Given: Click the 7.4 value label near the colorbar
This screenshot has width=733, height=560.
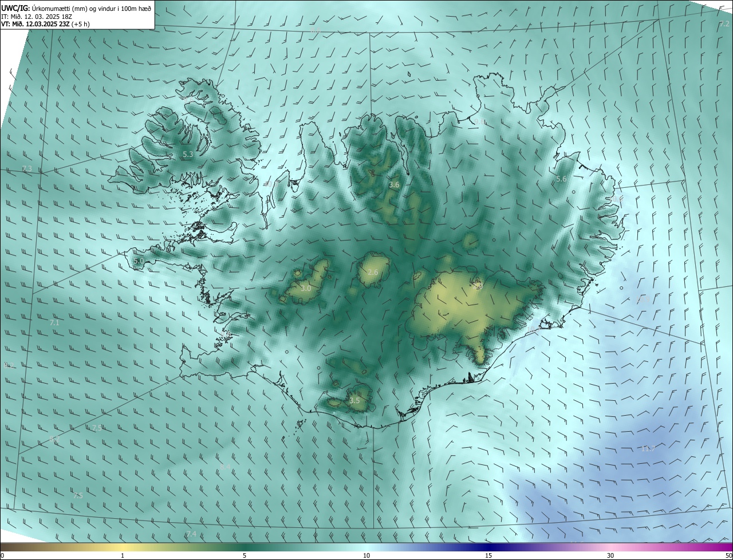Looking at the screenshot, I should [x=191, y=534].
